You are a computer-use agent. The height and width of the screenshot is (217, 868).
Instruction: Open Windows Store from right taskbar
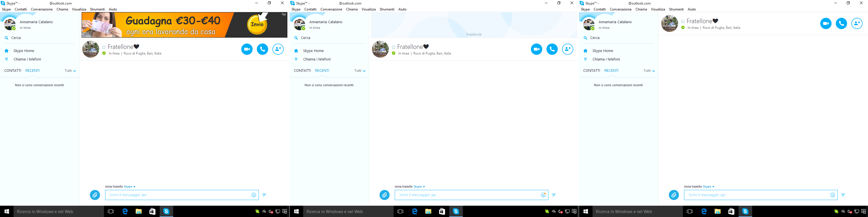click(731, 211)
